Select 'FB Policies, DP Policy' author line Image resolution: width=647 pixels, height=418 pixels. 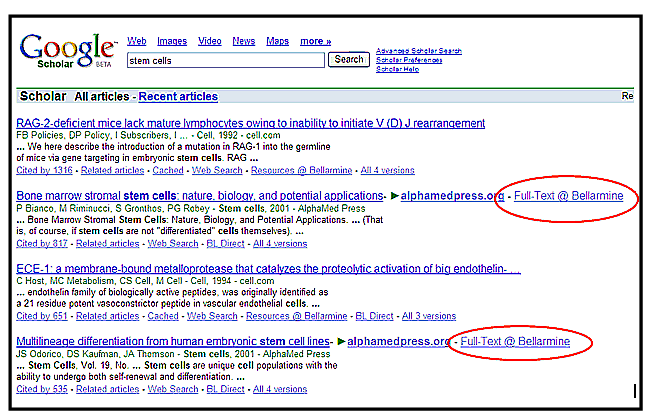tap(148, 135)
